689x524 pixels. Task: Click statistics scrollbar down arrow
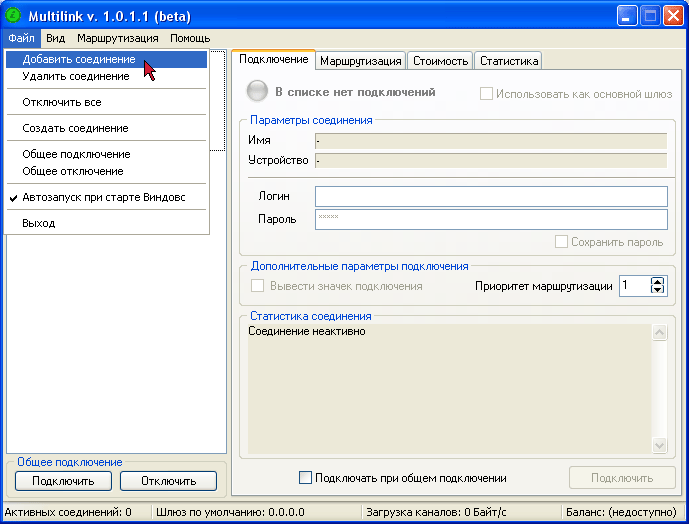pyautogui.click(x=659, y=445)
